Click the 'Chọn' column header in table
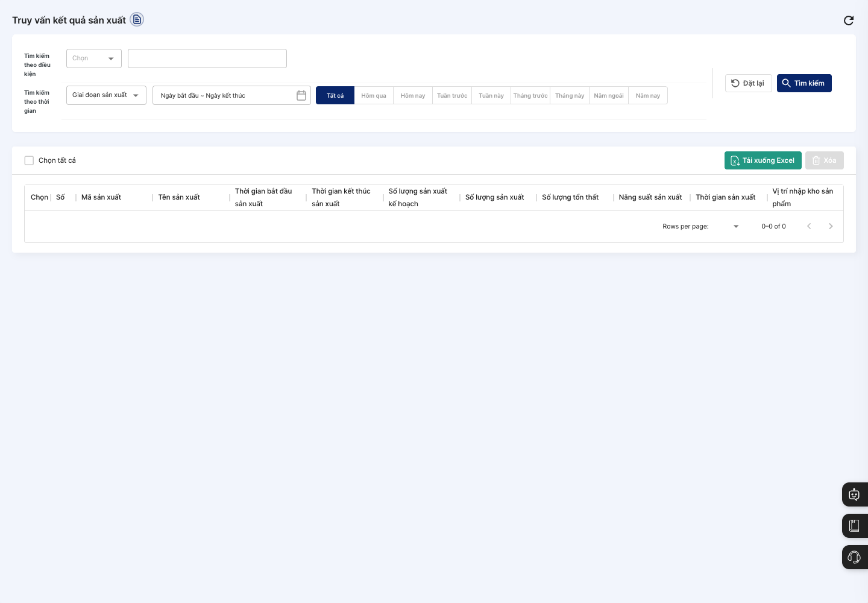Viewport: 868px width, 603px height. pos(39,197)
